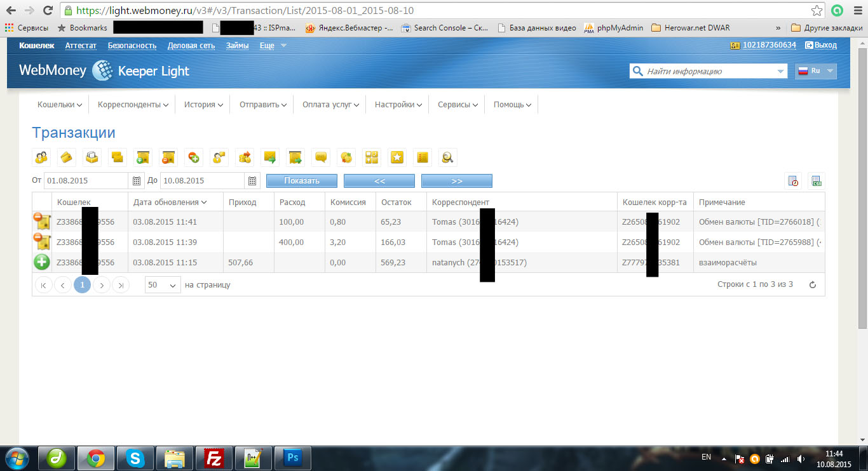The height and width of the screenshot is (471, 868).
Task: Open calendar picker for the До date
Action: (253, 181)
